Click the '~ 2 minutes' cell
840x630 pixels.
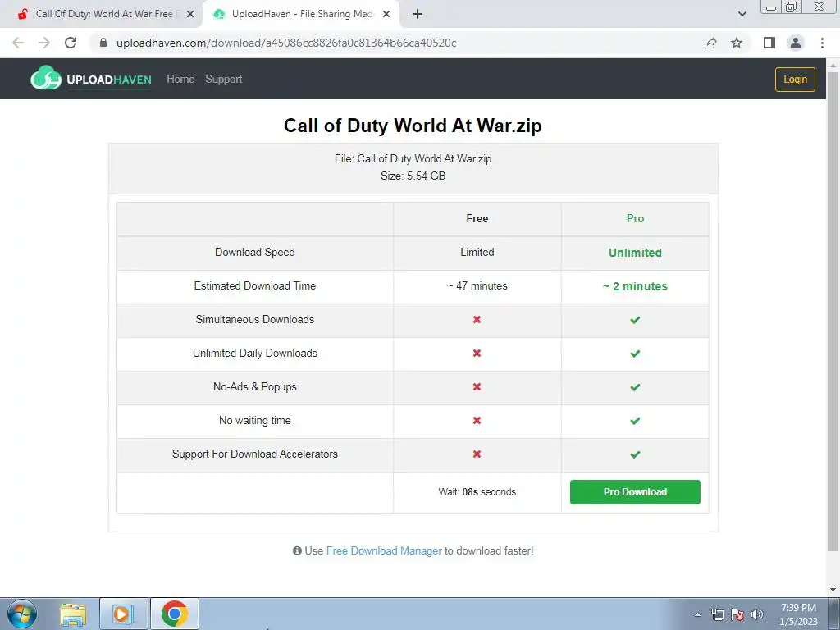click(x=635, y=286)
